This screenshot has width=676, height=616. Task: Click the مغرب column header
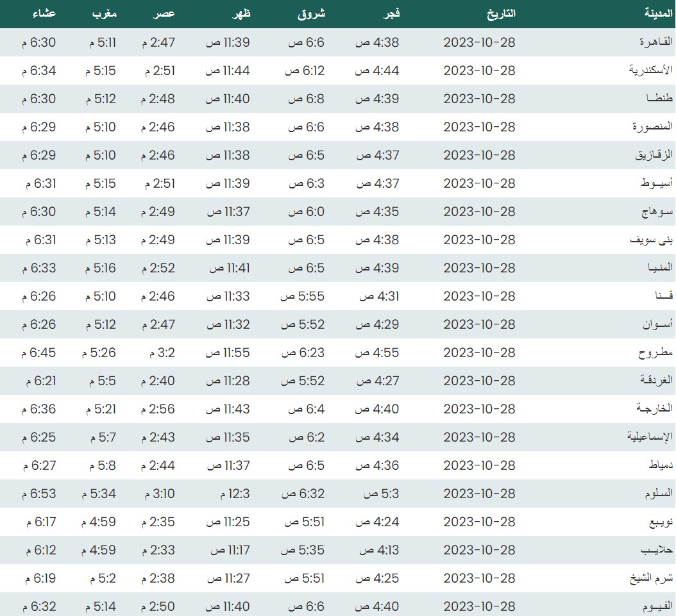click(103, 13)
